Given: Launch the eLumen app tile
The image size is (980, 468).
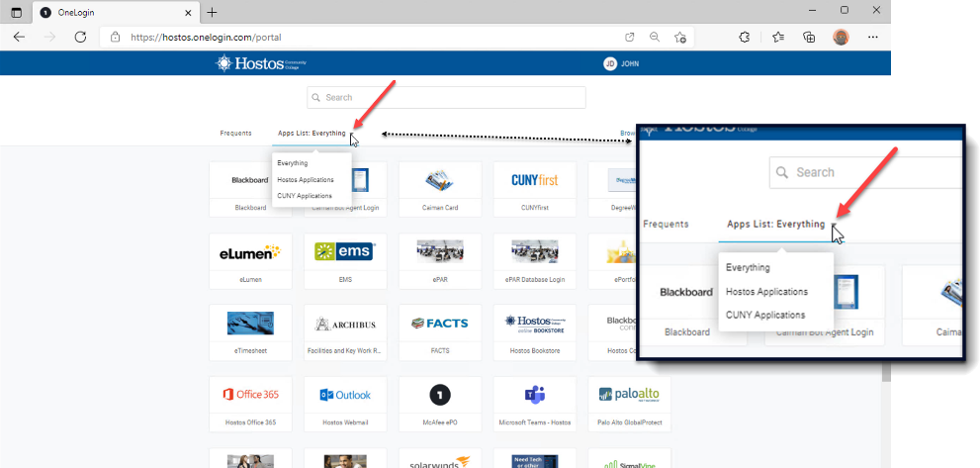Looking at the screenshot, I should tap(250, 261).
